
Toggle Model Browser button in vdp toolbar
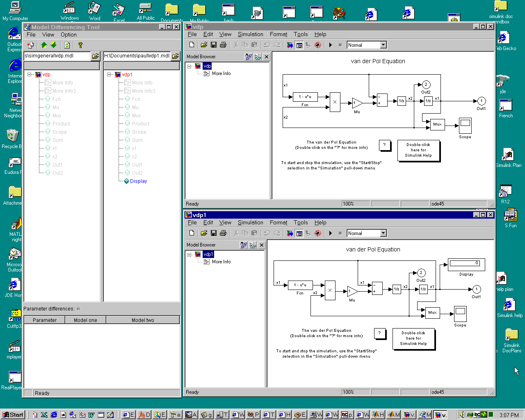click(299, 45)
